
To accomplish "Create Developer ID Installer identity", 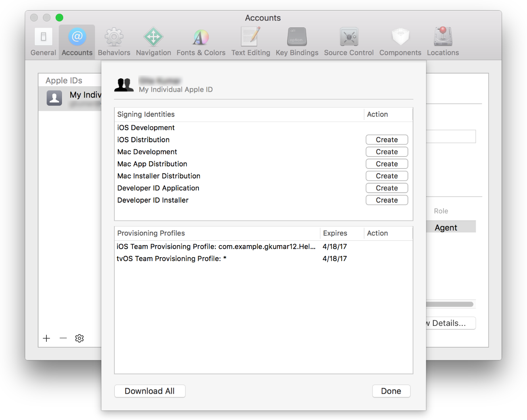I will pos(387,200).
